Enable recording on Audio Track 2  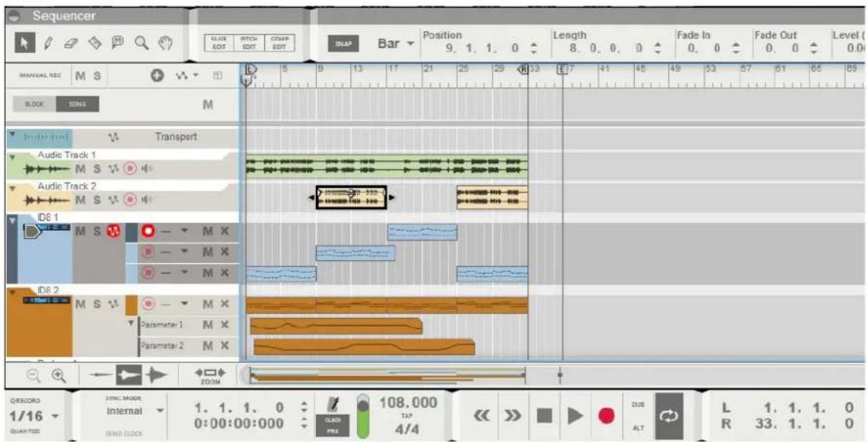tap(130, 199)
